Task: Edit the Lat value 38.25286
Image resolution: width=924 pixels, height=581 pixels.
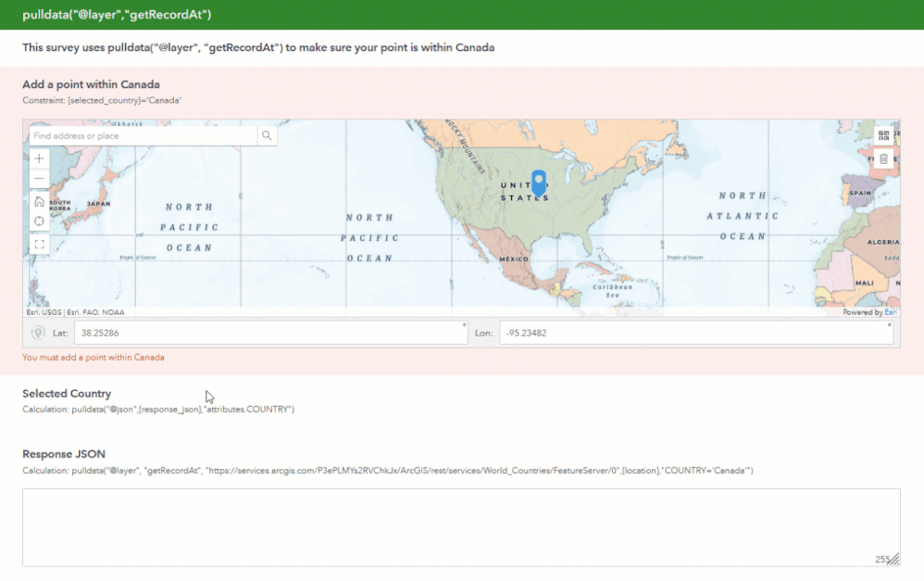Action: pos(271,333)
